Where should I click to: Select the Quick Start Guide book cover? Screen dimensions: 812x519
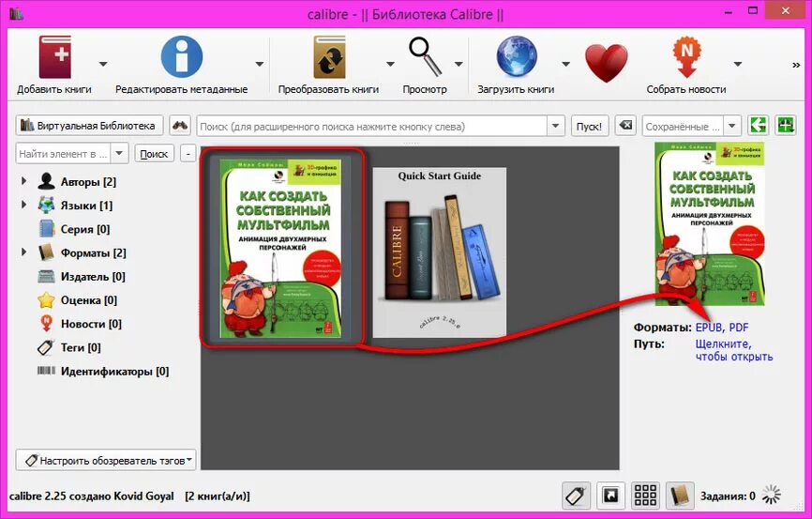[439, 252]
